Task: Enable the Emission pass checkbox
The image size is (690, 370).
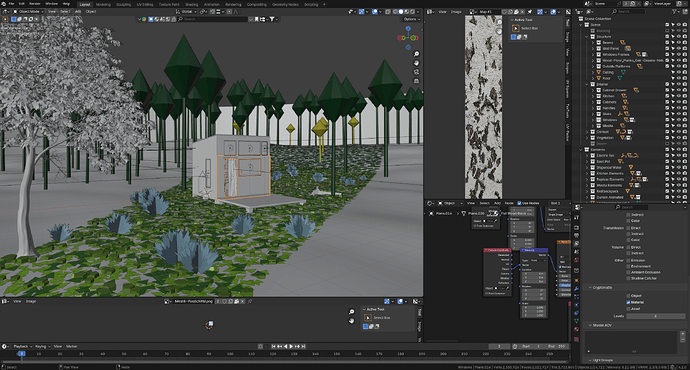Action: point(628,260)
